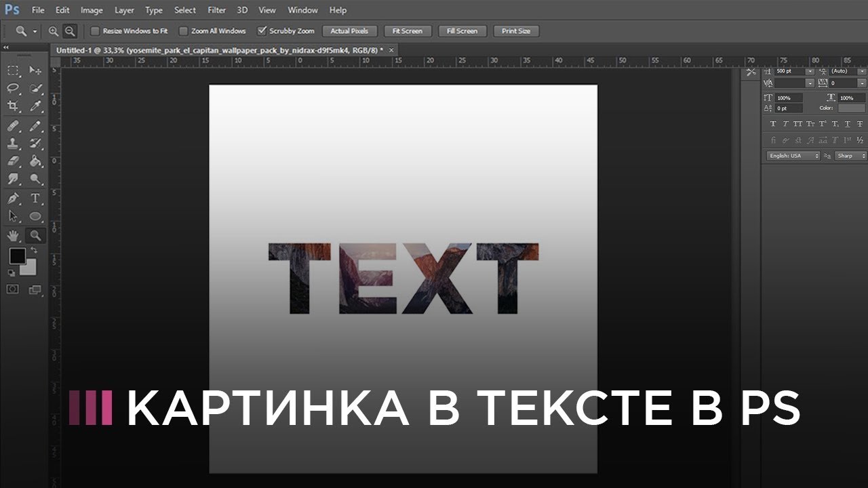
Task: Click the foreground color swatch
Action: tap(17, 256)
